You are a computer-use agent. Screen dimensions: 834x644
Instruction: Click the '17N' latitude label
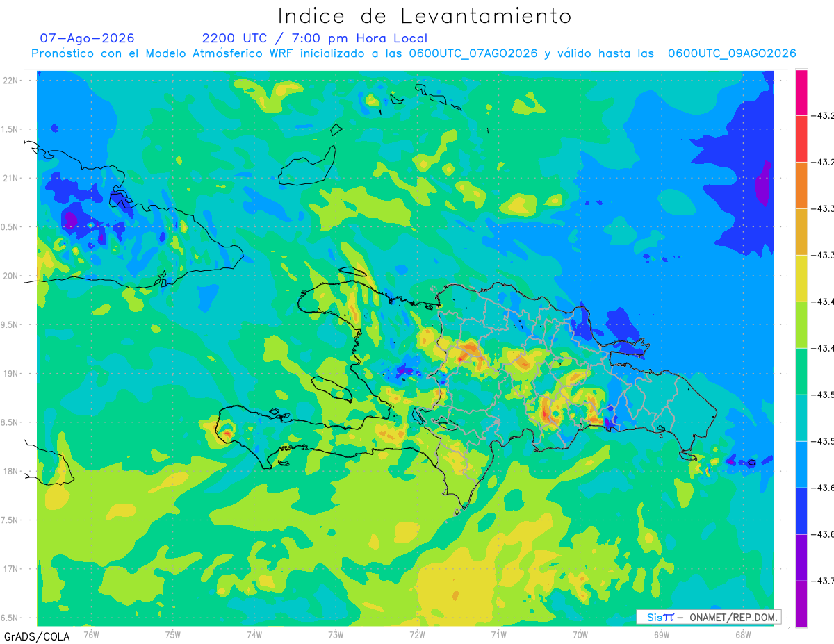coord(10,569)
